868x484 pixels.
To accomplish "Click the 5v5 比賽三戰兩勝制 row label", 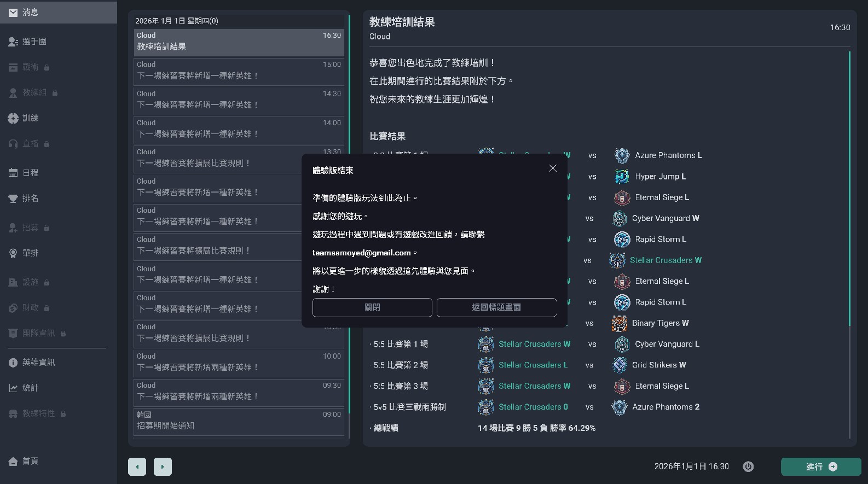I will (408, 407).
